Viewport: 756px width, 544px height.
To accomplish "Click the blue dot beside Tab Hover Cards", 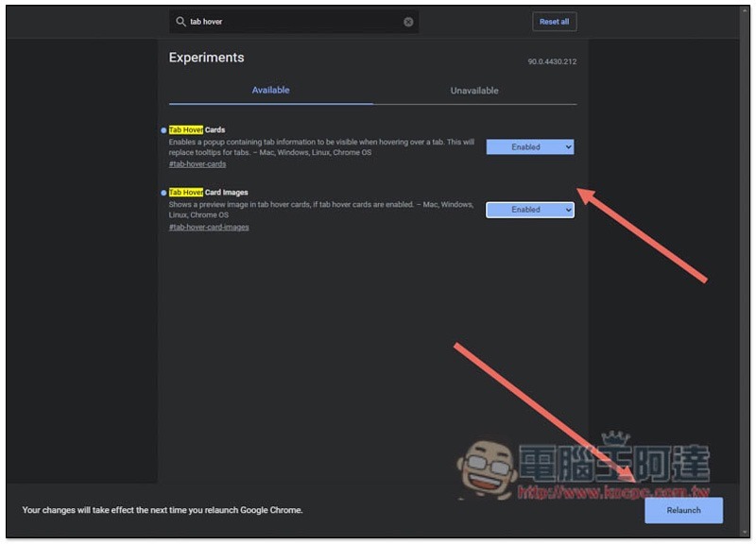I will (x=163, y=130).
